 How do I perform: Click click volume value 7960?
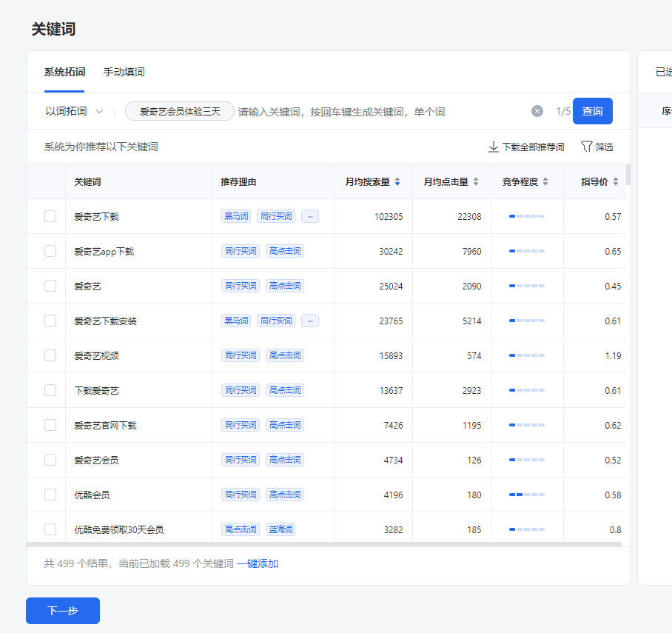tap(472, 251)
